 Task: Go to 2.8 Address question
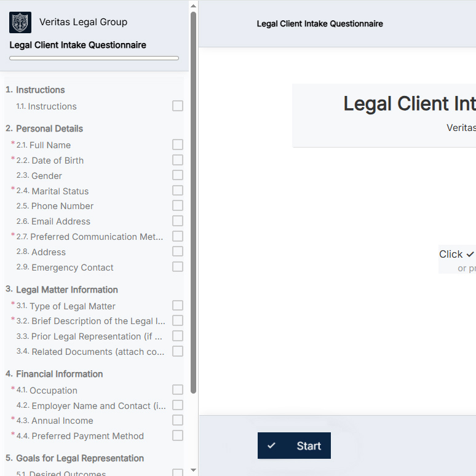point(41,252)
